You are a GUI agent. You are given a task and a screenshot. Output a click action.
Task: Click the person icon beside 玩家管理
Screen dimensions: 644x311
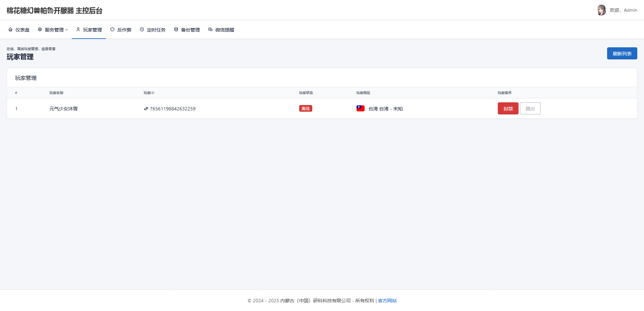[77, 30]
